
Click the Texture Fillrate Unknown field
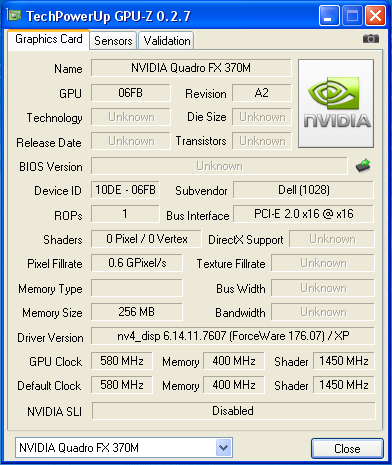coord(323,263)
